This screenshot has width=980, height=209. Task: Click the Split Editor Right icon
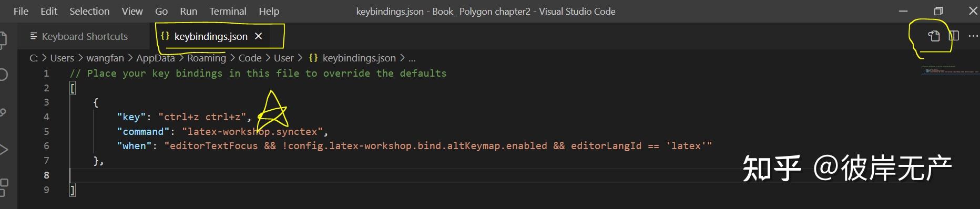(954, 36)
